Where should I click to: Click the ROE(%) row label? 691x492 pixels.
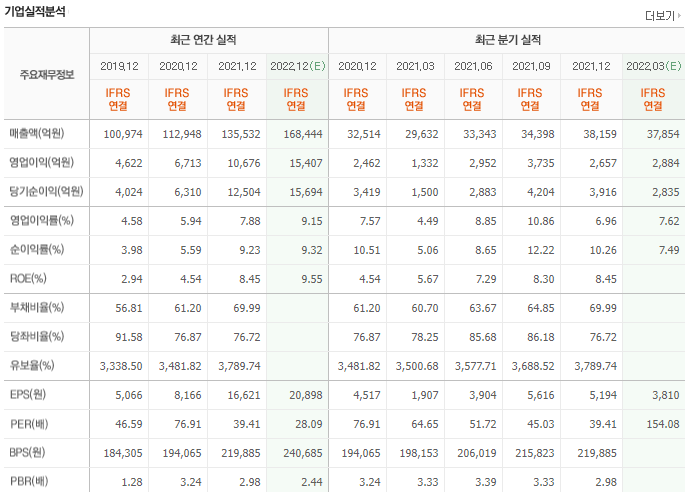point(28,278)
